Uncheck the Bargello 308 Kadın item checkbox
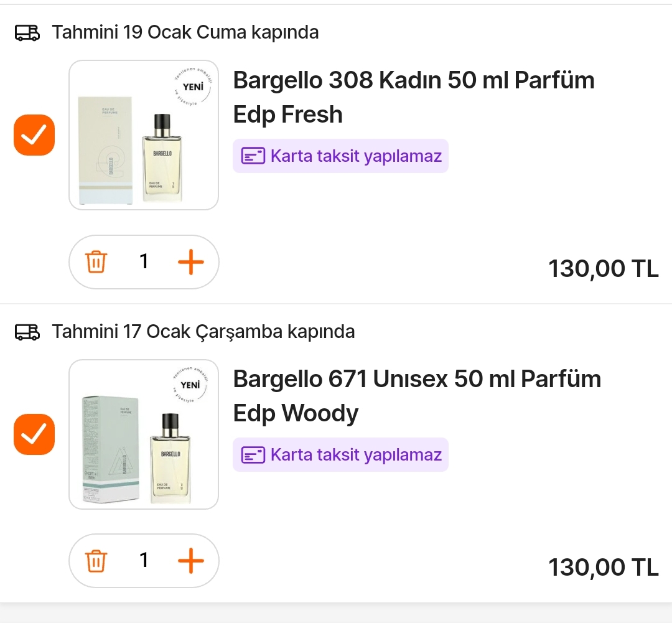672x623 pixels. (34, 135)
